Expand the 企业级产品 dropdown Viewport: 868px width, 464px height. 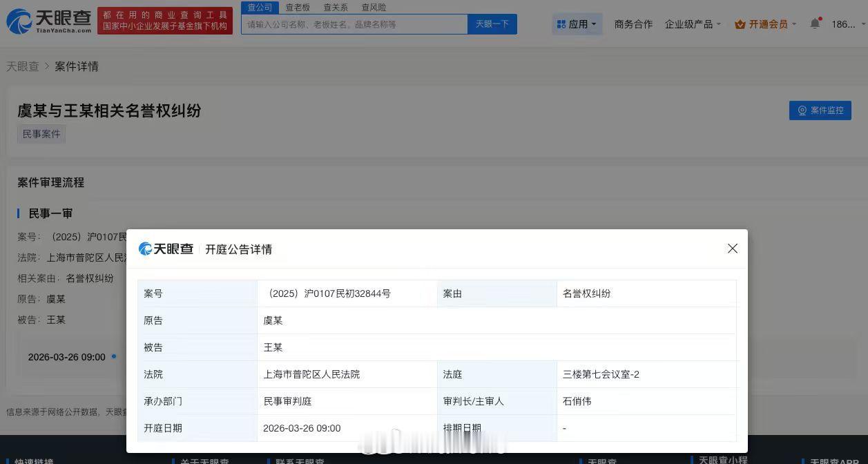coord(692,23)
